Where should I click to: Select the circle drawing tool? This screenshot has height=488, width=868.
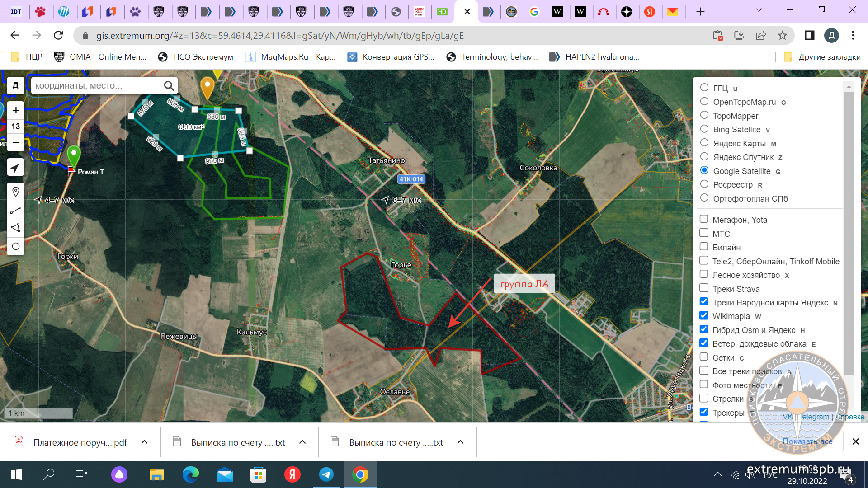tap(16, 246)
